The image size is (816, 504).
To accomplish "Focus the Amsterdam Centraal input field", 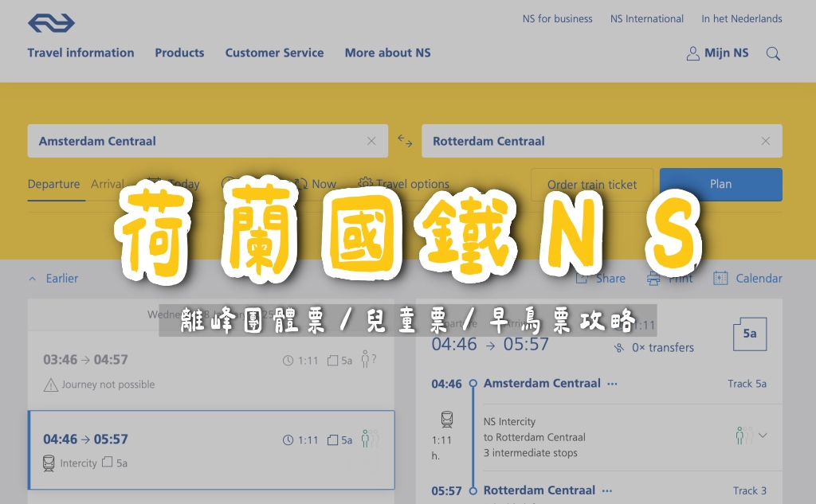I will tap(208, 141).
